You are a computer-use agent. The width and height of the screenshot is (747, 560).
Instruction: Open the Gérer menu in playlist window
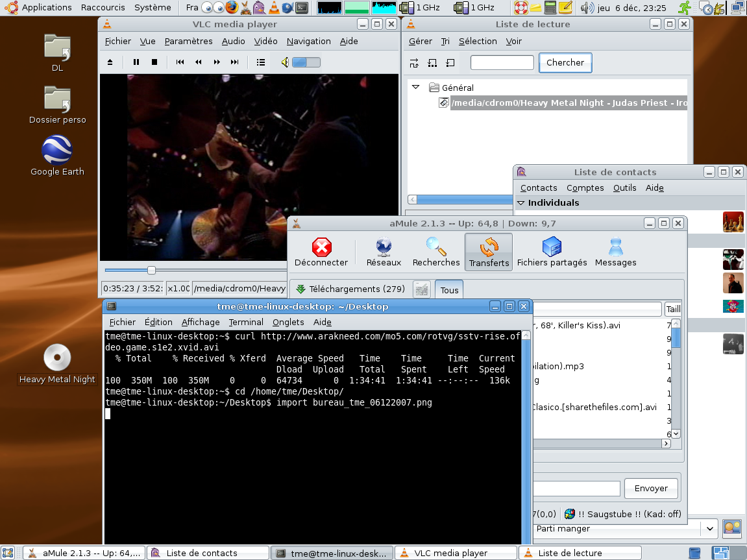pyautogui.click(x=420, y=41)
